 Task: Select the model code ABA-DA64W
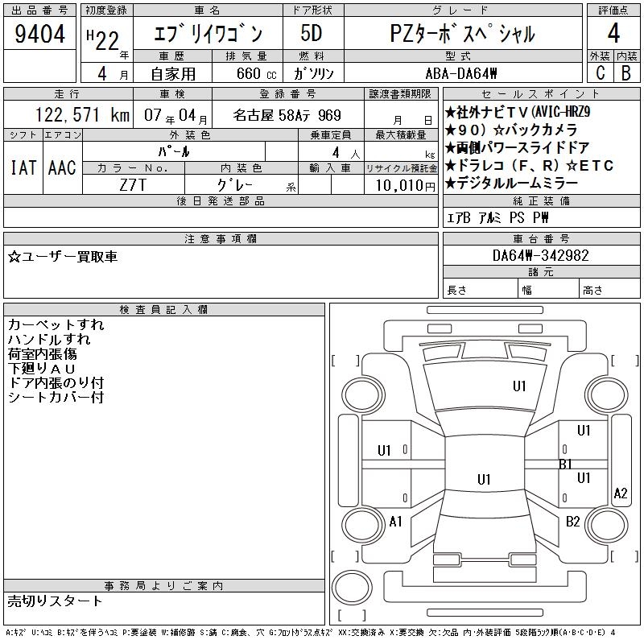click(461, 73)
